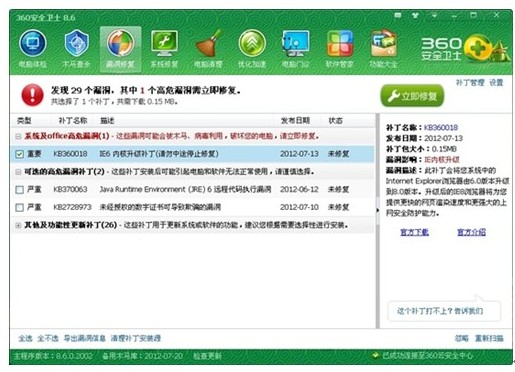The image size is (515, 372).
Task: Click the red exclamation warning icon
Action: 32,95
